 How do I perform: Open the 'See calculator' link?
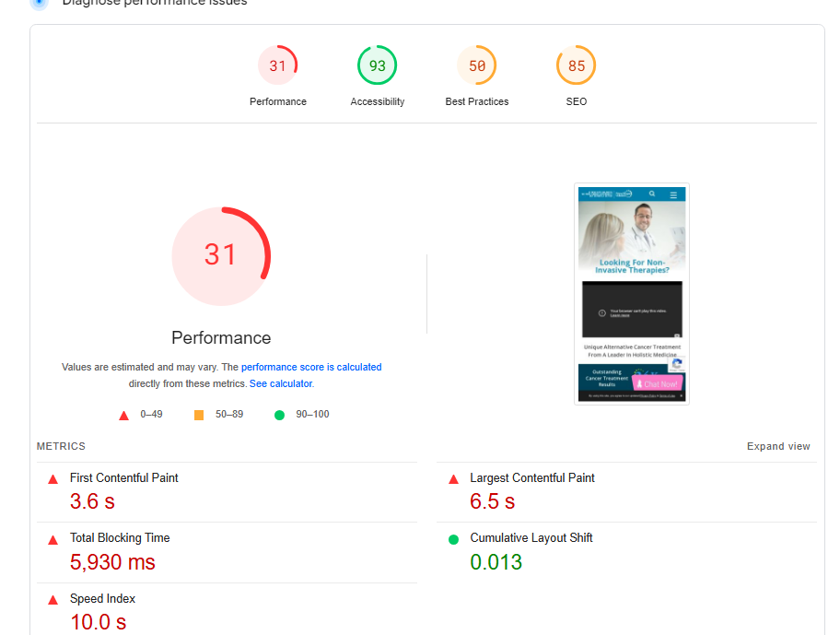pos(281,383)
